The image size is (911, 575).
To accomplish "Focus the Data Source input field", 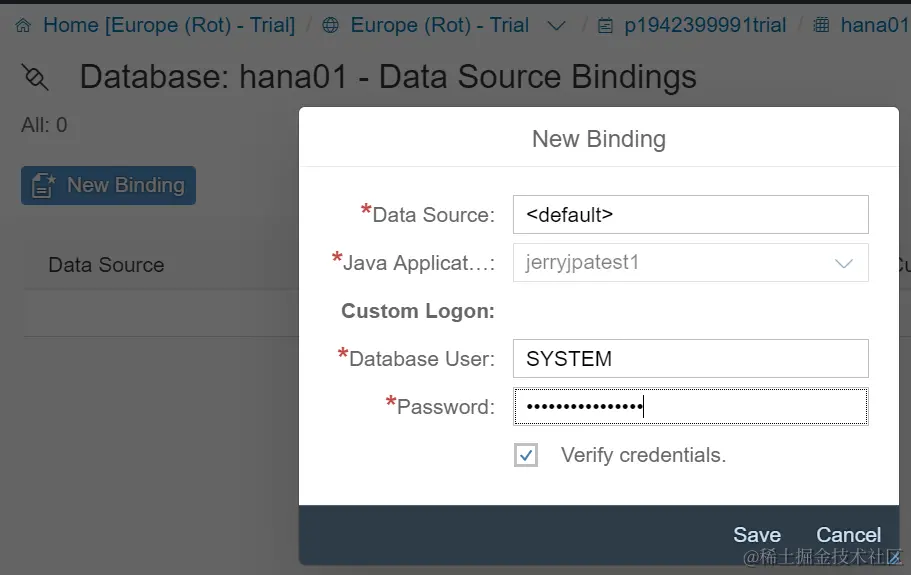I will pyautogui.click(x=690, y=214).
